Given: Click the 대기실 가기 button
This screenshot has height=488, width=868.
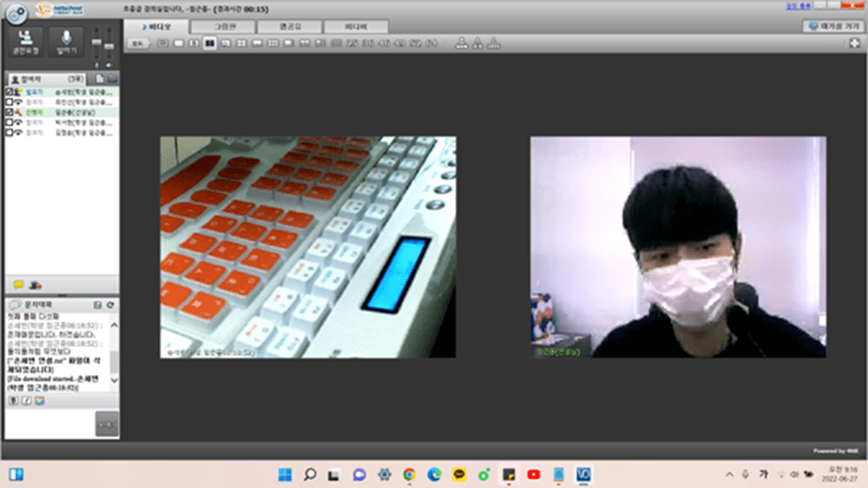Looking at the screenshot, I should 831,27.
